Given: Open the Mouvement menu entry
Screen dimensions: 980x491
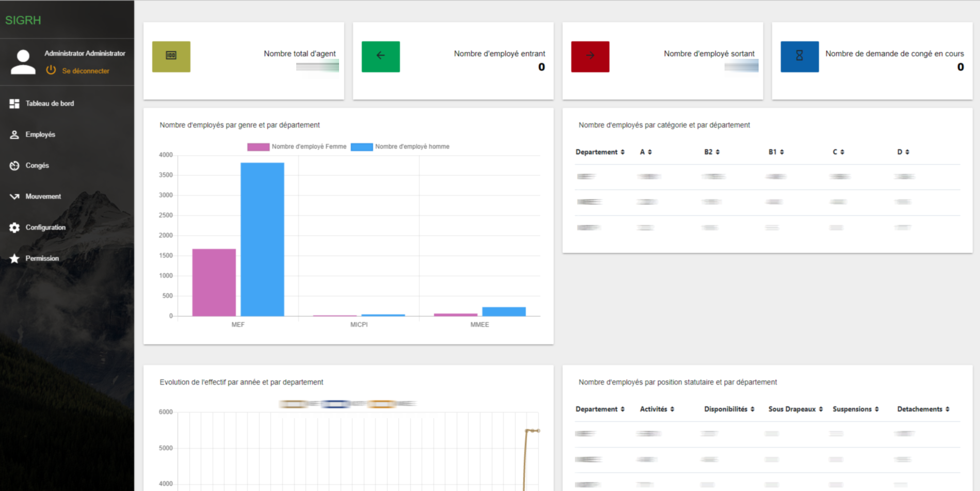Looking at the screenshot, I should coord(43,197).
